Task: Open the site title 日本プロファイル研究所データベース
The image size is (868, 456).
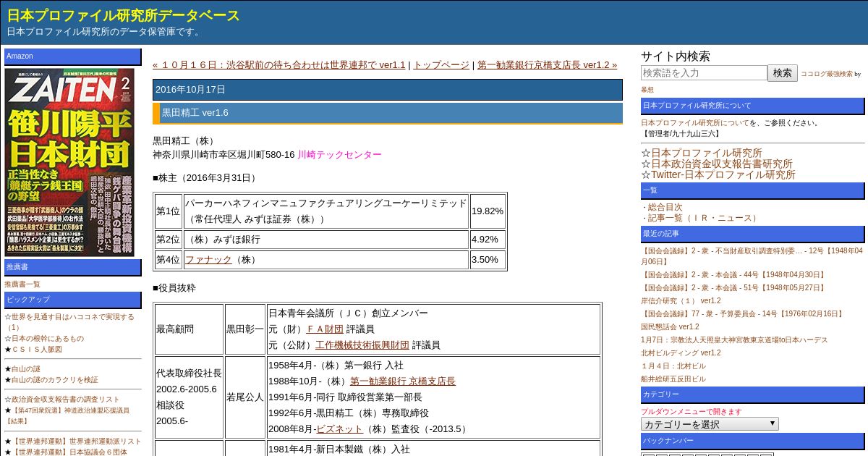Action: click(x=123, y=15)
